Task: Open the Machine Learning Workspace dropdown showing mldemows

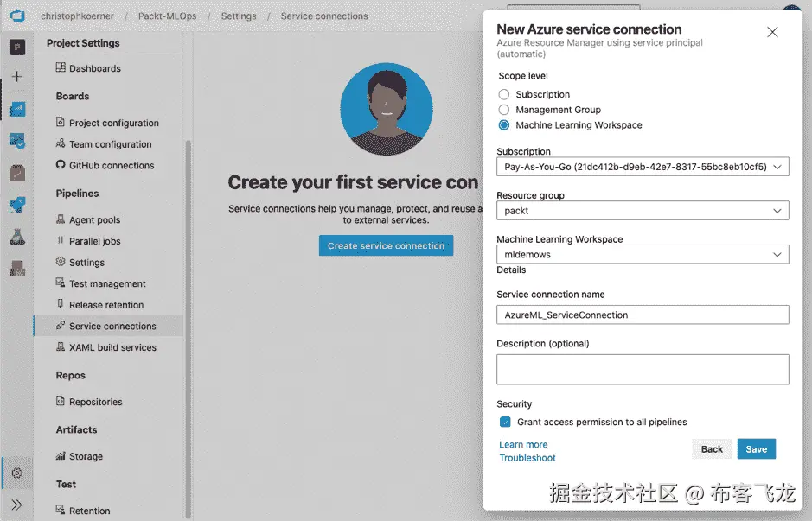Action: (x=642, y=254)
